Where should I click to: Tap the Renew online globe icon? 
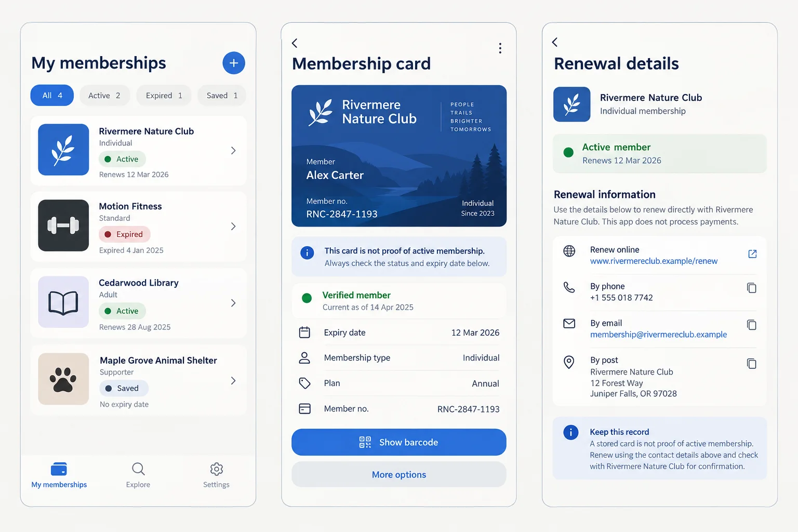[569, 251]
